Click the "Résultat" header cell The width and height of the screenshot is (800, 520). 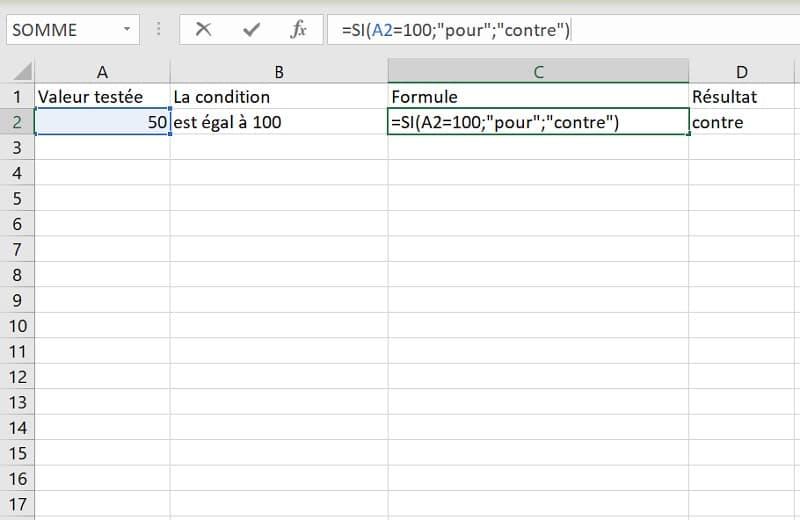(x=741, y=97)
